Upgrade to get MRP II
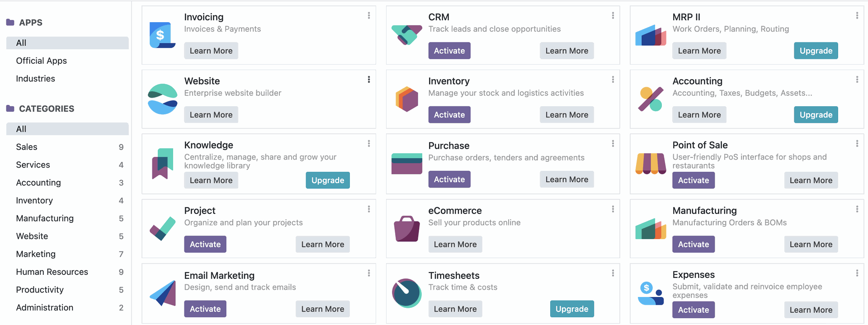The height and width of the screenshot is (325, 868). pyautogui.click(x=816, y=51)
